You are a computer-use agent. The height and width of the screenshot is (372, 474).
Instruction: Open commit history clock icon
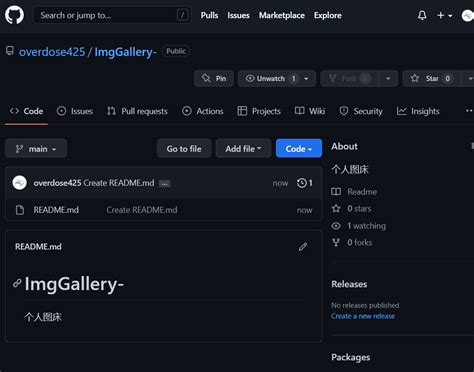coord(302,183)
